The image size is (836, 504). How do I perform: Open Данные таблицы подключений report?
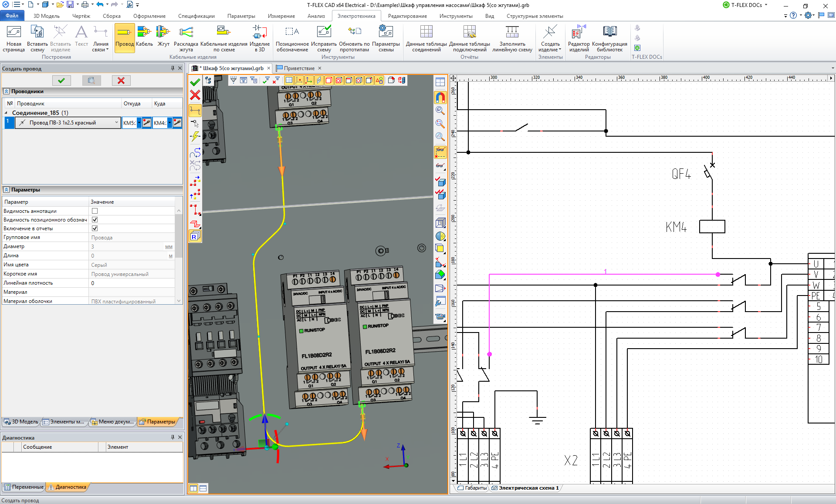click(470, 38)
